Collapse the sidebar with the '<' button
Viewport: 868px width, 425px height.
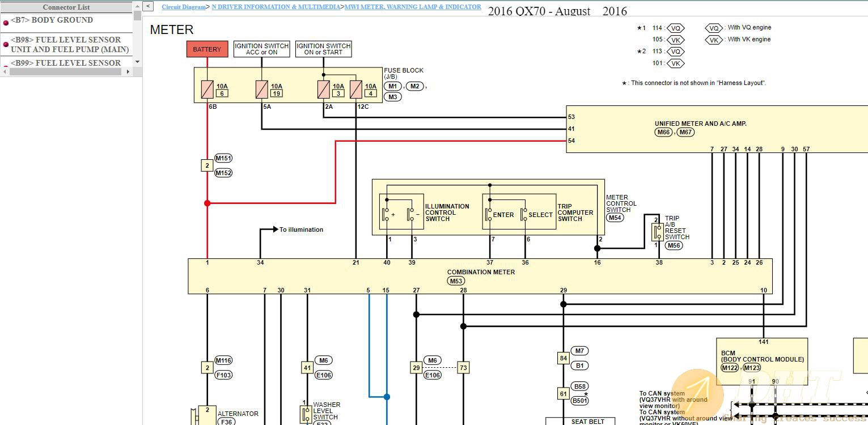coord(147,6)
